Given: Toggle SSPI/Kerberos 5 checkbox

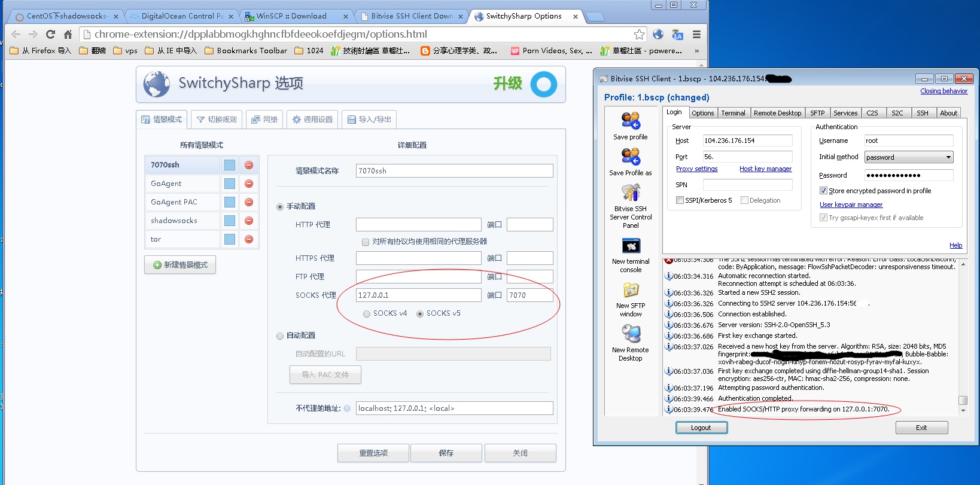Looking at the screenshot, I should (680, 200).
